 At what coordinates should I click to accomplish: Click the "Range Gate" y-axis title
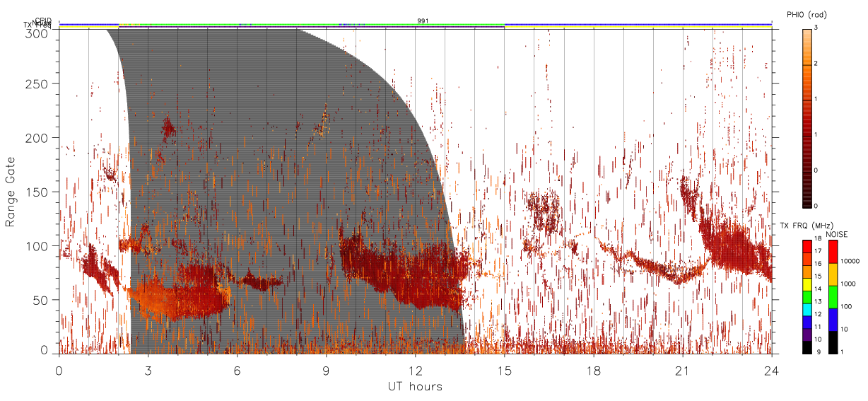click(11, 192)
